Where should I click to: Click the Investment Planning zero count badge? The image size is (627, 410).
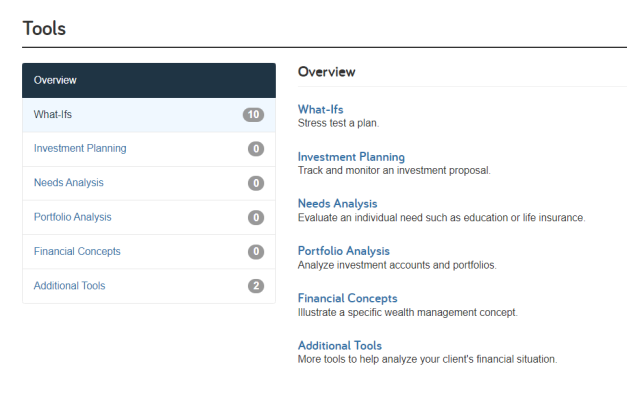(x=256, y=149)
